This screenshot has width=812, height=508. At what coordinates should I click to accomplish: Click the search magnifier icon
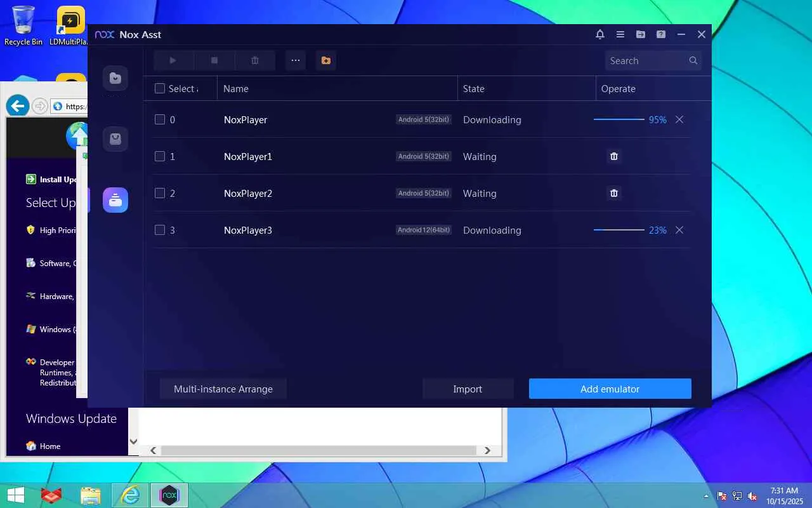pyautogui.click(x=693, y=60)
